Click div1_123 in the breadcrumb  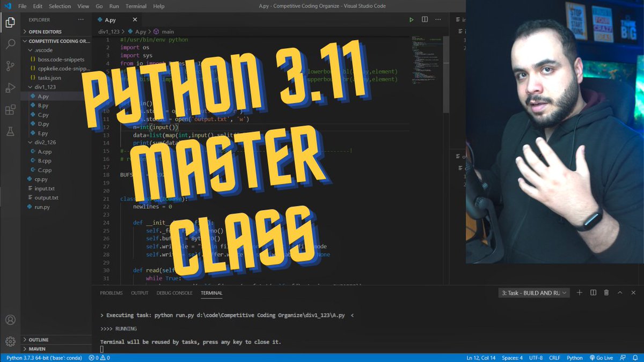click(x=109, y=32)
